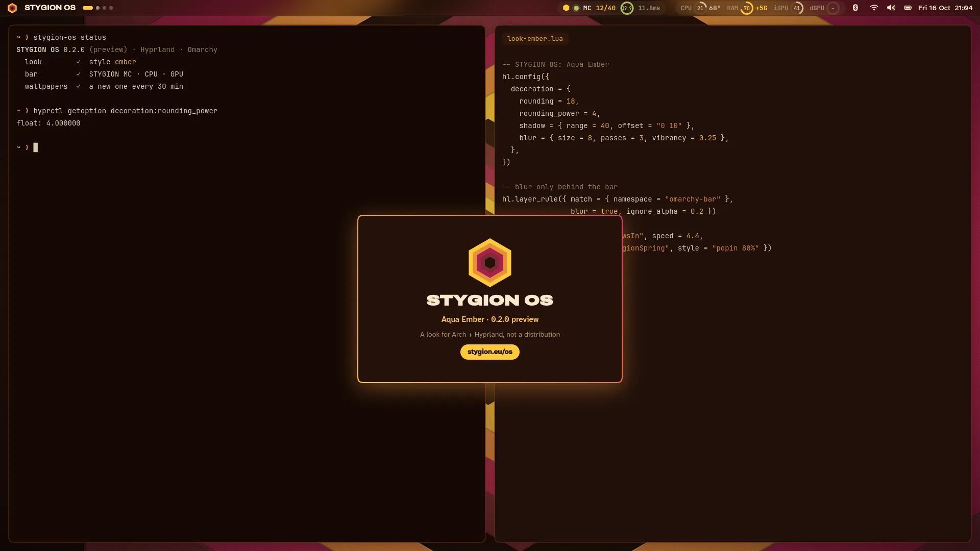Click the volume speaker icon
The image size is (980, 551).
[891, 8]
